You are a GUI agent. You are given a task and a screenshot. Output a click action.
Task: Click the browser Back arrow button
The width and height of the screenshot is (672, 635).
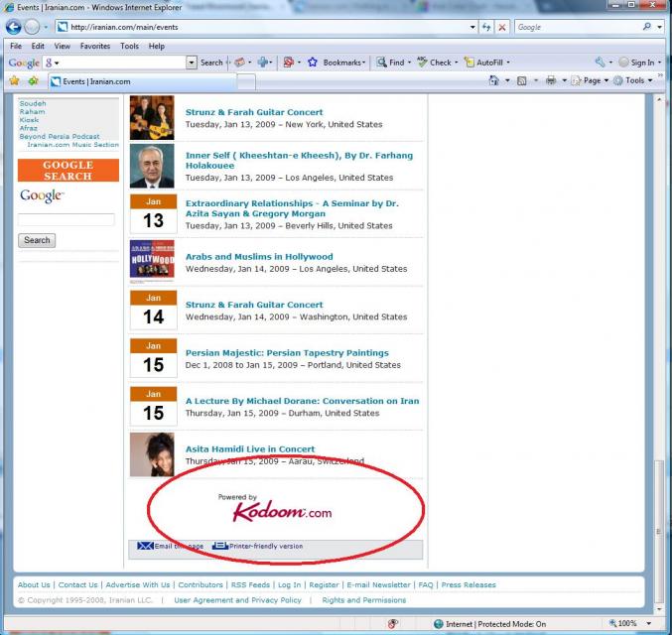(13, 27)
